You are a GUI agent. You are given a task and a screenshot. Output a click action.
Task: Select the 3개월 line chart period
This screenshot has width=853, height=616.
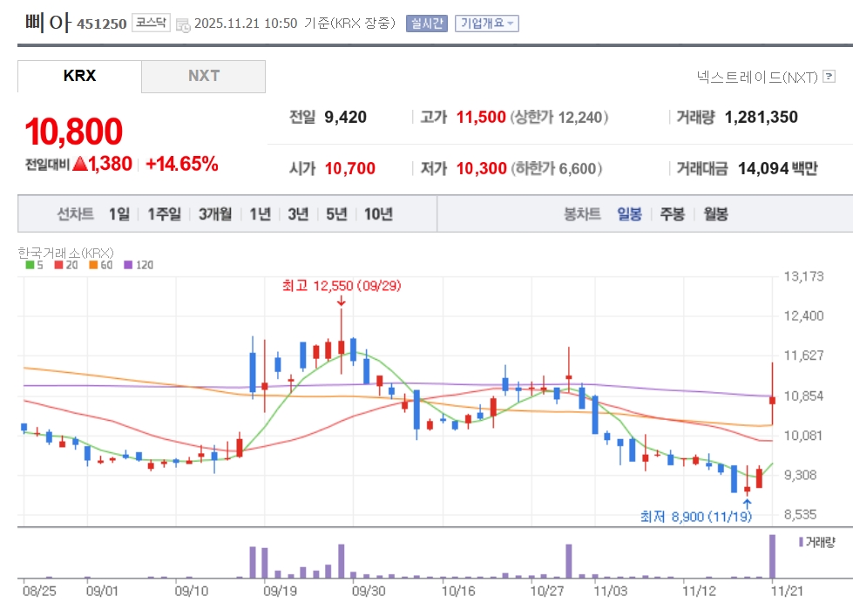215,213
